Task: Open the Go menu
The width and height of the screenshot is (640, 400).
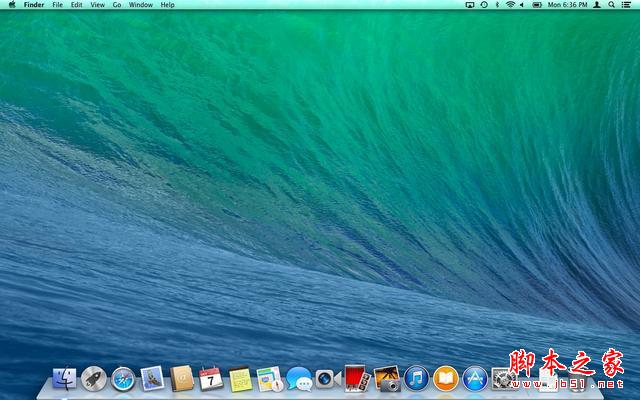Action: 117,5
